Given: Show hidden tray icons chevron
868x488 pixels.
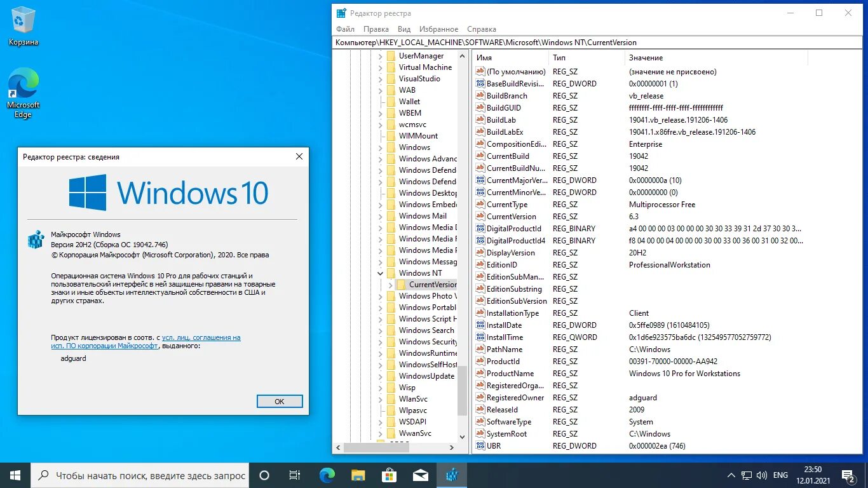Looking at the screenshot, I should point(730,475).
